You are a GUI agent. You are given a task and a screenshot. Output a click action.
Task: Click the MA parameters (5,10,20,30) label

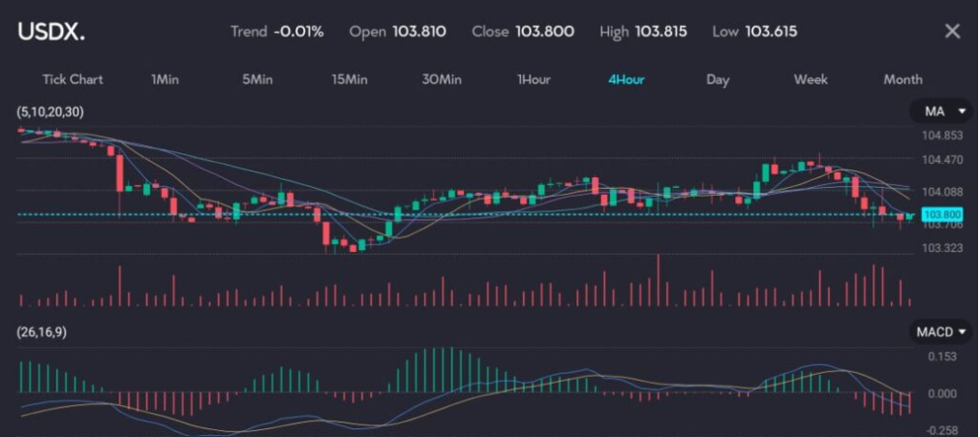[x=50, y=112]
